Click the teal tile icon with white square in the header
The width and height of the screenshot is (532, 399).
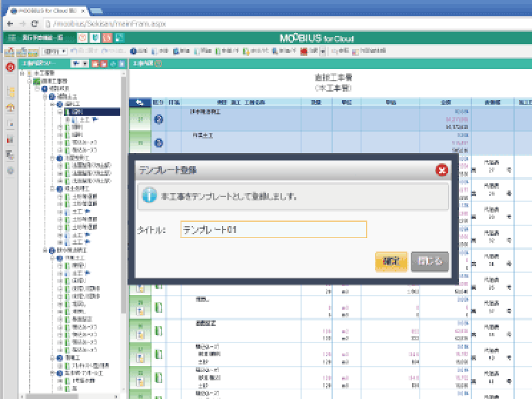pyautogui.click(x=119, y=38)
